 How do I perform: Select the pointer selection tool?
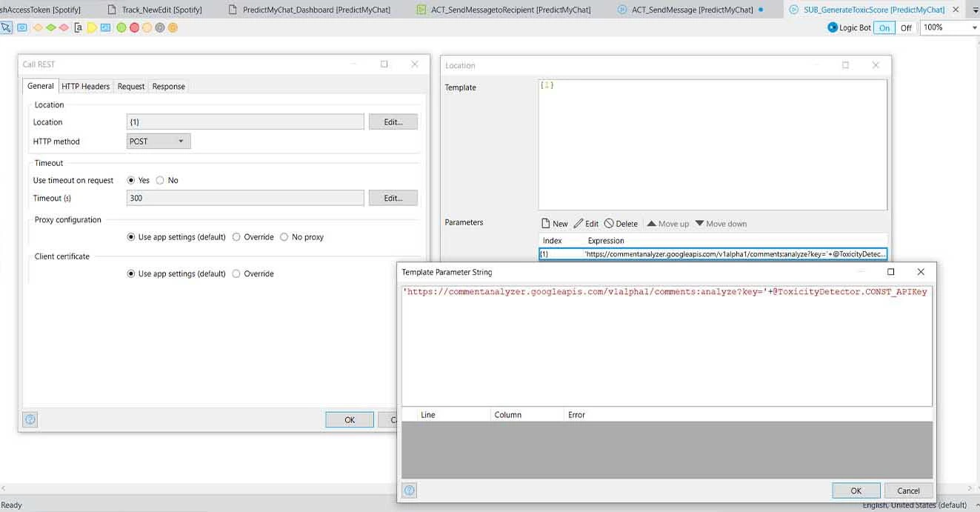pos(7,27)
